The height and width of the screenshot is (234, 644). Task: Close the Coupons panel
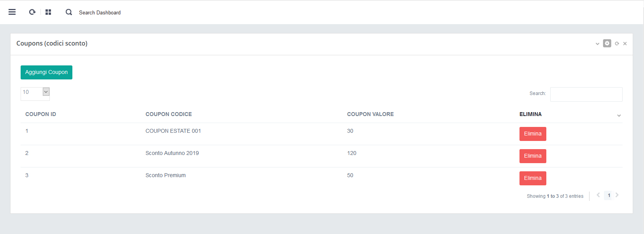[x=625, y=44]
